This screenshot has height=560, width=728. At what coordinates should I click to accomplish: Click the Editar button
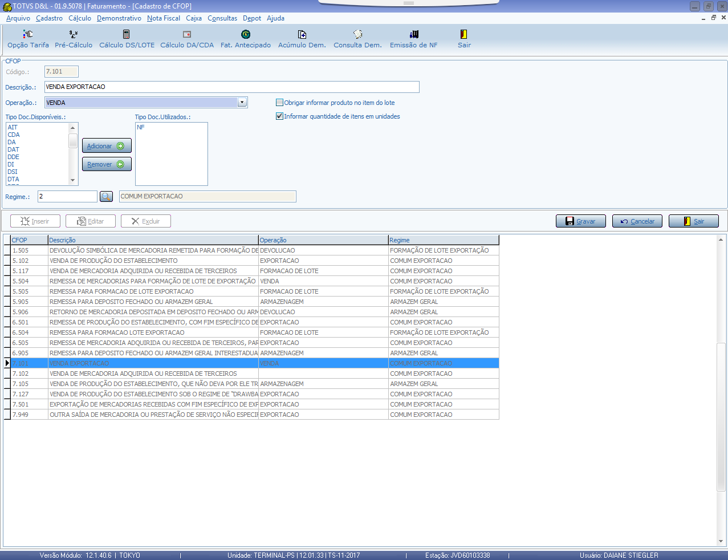(x=91, y=221)
